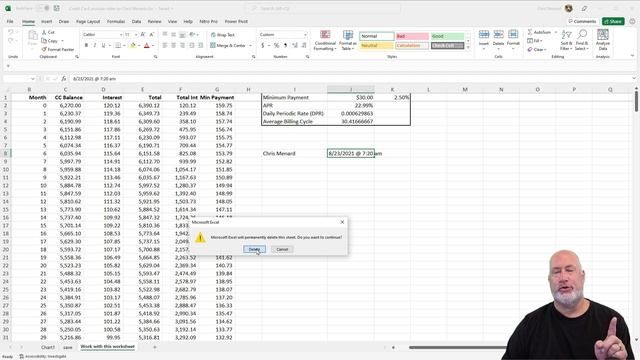Viewport: 640px width, 360px height.
Task: Open the Clear menu
Action: click(x=536, y=49)
